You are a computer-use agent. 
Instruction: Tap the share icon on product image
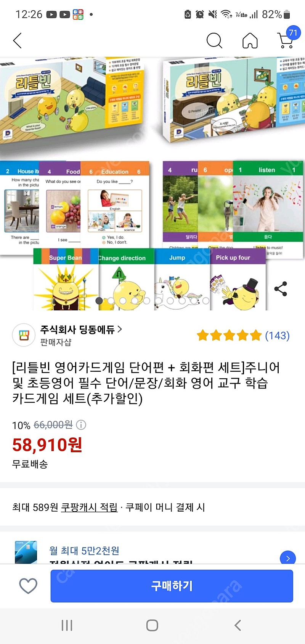(x=281, y=289)
